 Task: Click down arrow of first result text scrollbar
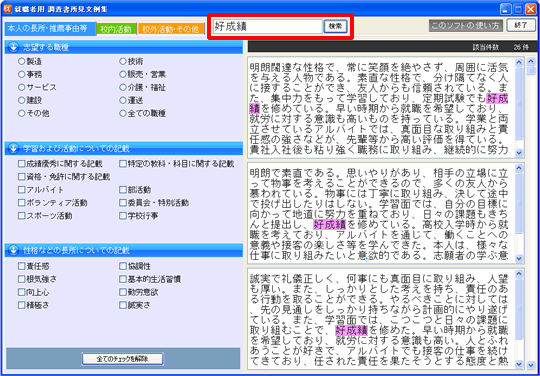519,152
